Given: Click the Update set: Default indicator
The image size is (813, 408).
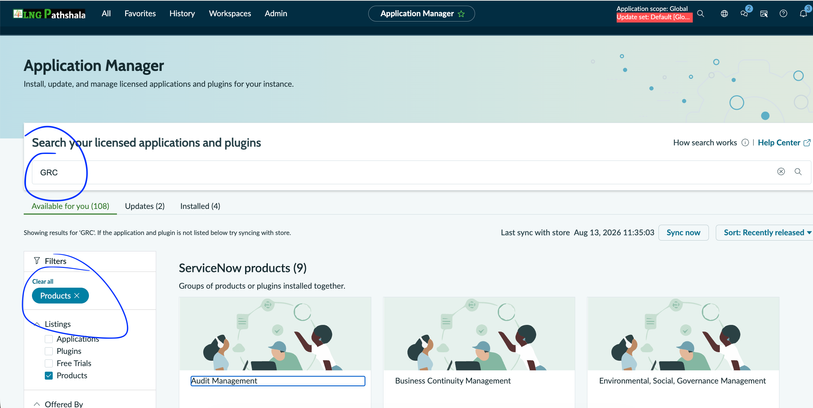Looking at the screenshot, I should pyautogui.click(x=654, y=17).
